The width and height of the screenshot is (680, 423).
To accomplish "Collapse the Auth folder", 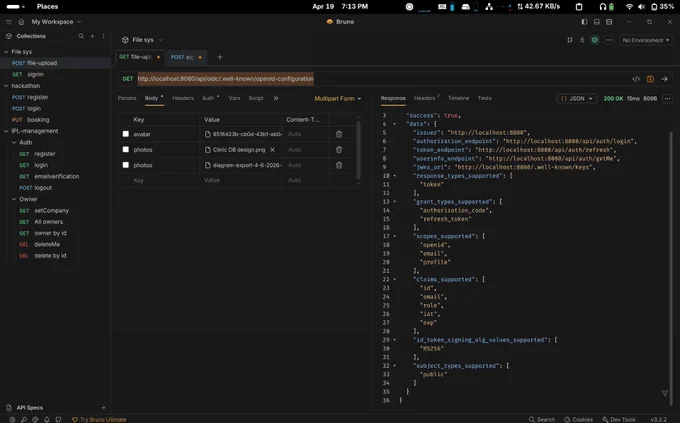I will 14,142.
